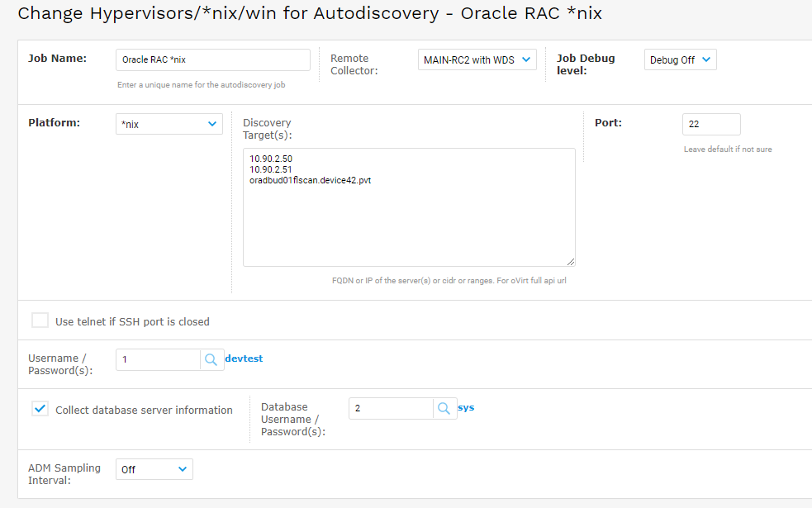The width and height of the screenshot is (812, 508).
Task: Click the 10.90.2.50 target line
Action: click(271, 159)
